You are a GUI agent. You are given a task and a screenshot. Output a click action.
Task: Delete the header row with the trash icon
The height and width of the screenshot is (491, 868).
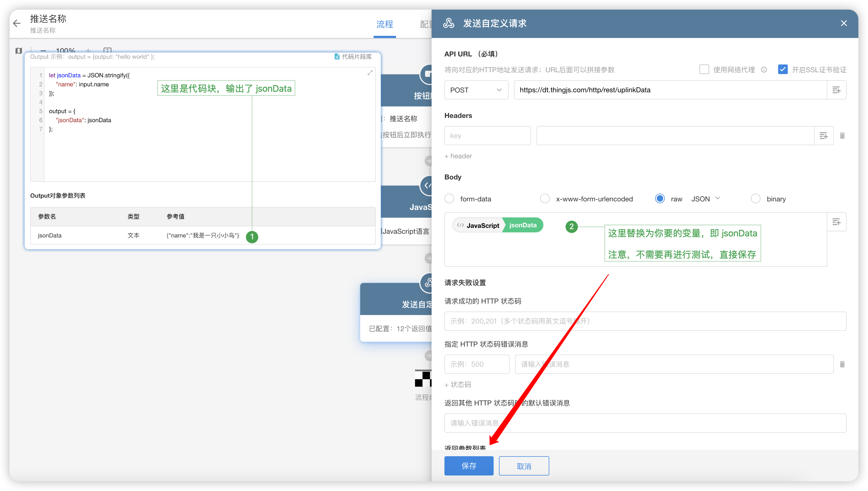(x=842, y=136)
